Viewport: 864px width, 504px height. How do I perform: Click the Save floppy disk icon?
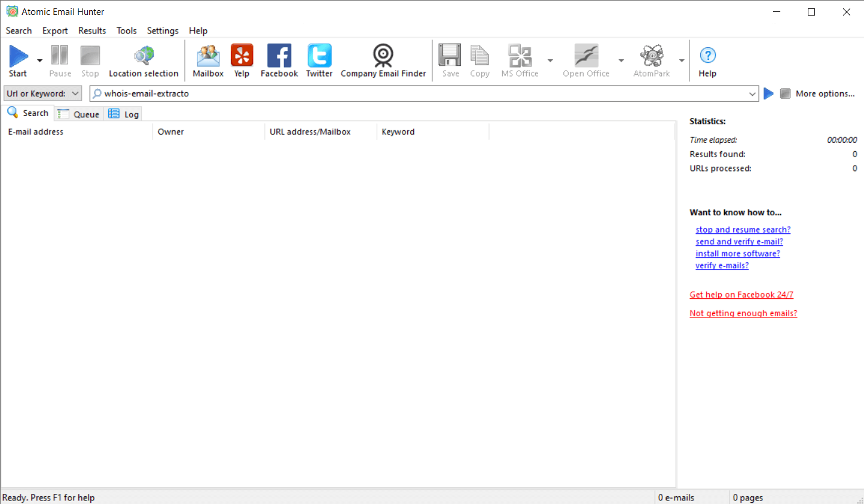(450, 56)
